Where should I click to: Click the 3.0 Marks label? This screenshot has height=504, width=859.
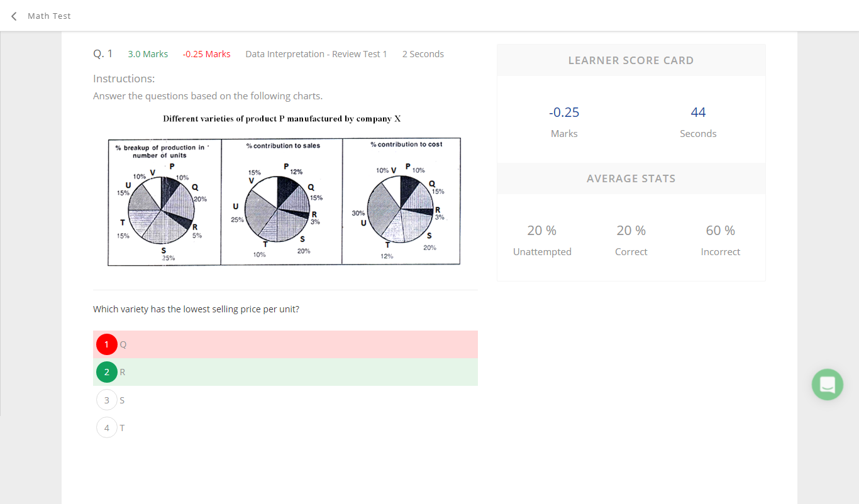pyautogui.click(x=148, y=54)
